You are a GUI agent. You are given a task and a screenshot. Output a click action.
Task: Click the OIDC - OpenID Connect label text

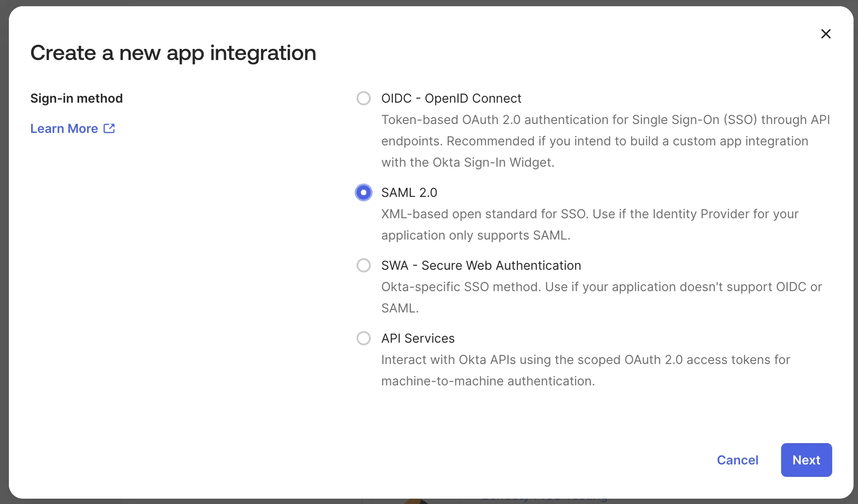[451, 98]
